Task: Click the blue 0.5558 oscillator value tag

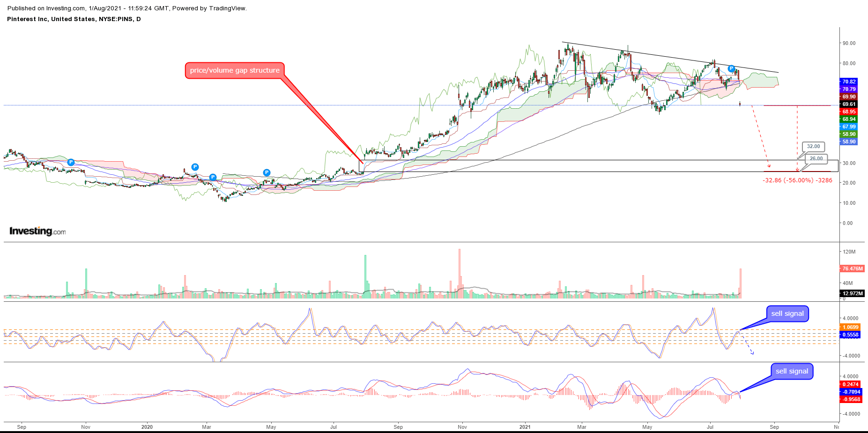Action: [x=850, y=335]
